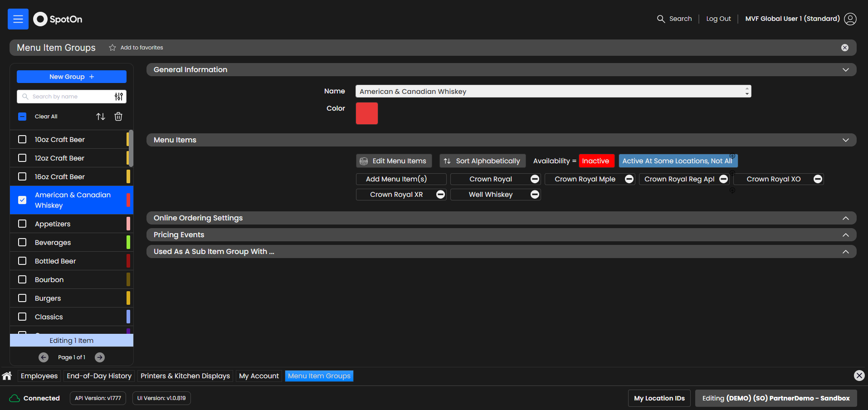The image size is (868, 410).
Task: Remove Crown Royal XR item
Action: point(441,195)
